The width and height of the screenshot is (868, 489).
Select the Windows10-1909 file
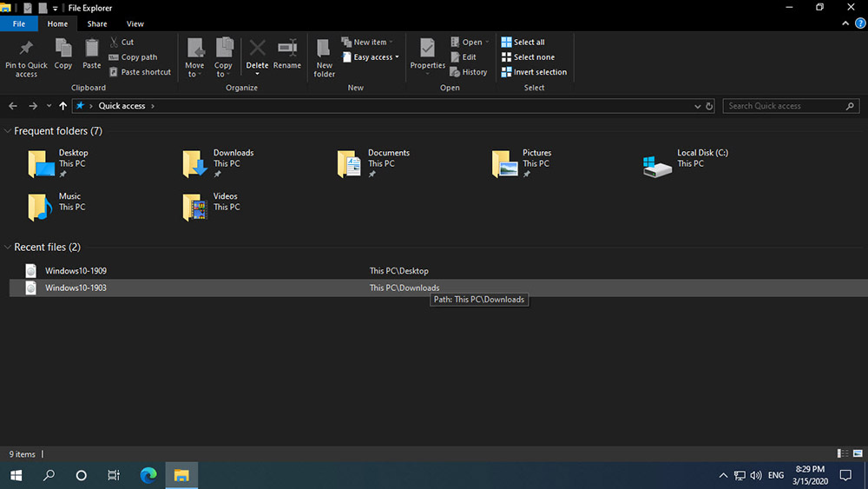(x=438, y=271)
